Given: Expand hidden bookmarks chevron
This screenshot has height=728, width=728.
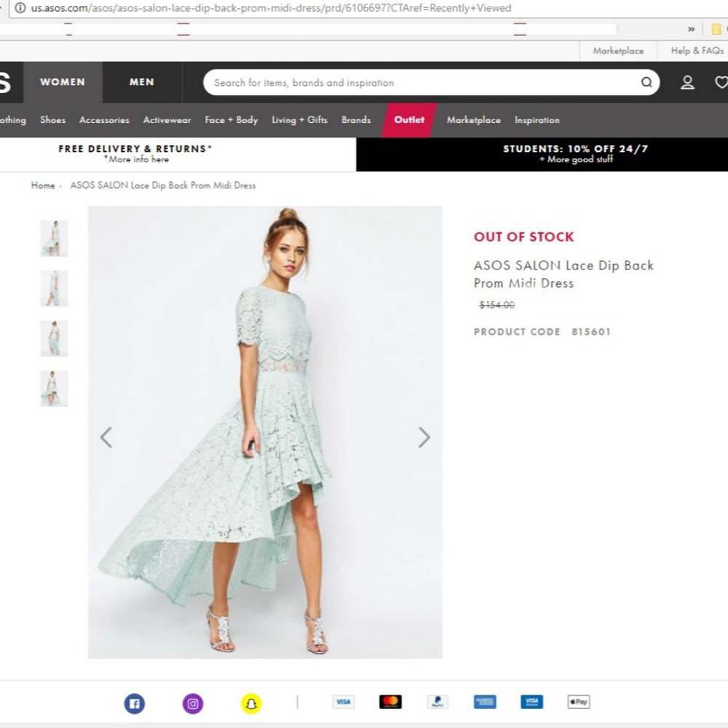Looking at the screenshot, I should click(692, 29).
